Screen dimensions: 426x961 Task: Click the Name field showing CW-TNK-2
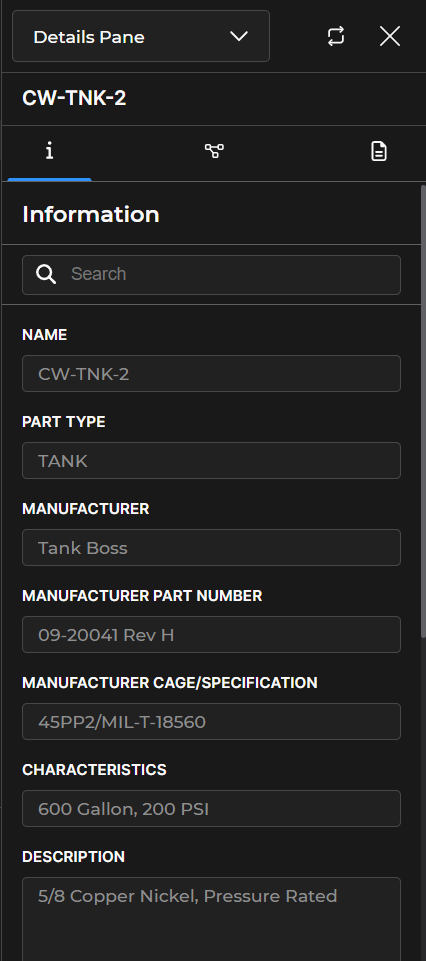(211, 373)
